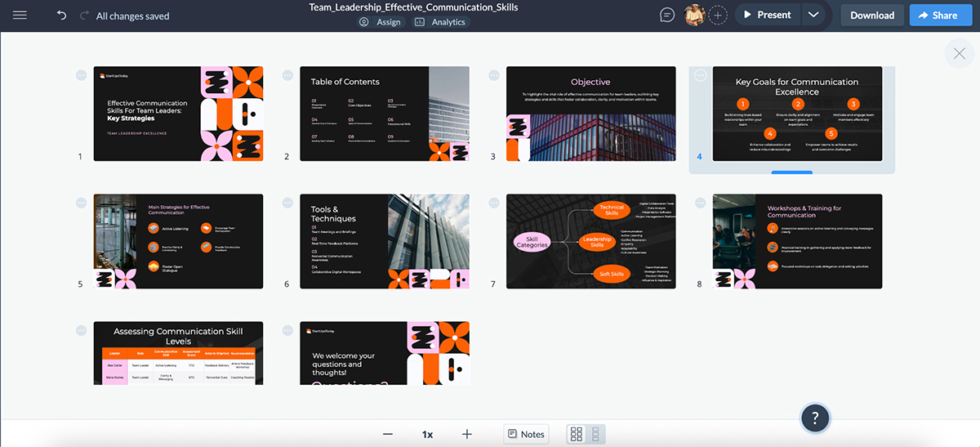Image resolution: width=980 pixels, height=447 pixels.
Task: Select the Skill Categories diagram slide
Action: coord(591,241)
